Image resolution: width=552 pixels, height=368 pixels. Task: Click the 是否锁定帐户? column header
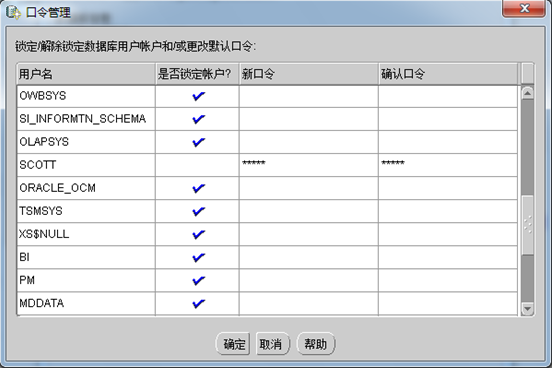(x=197, y=74)
